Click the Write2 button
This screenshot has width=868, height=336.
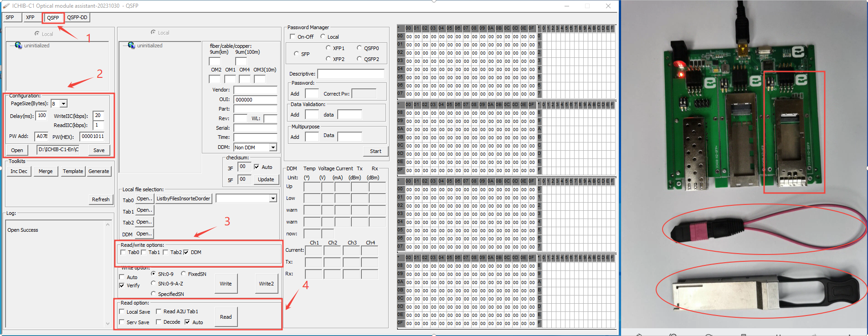point(266,284)
